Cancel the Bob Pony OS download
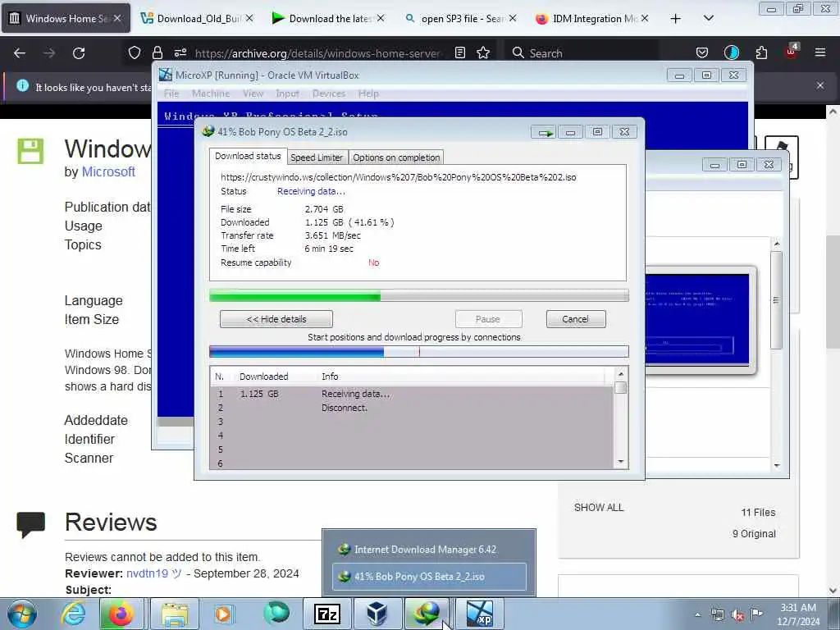The height and width of the screenshot is (630, 840). click(x=576, y=319)
